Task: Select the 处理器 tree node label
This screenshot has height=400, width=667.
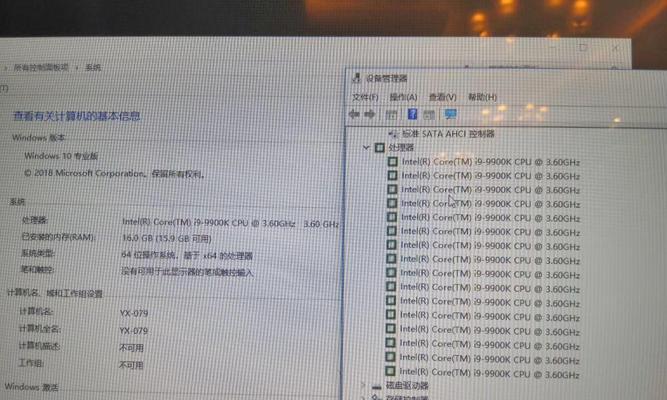Action: pos(401,148)
